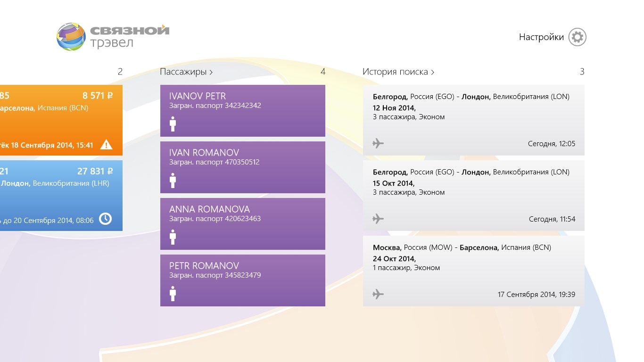
Task: Select the PETR ROMANOV passenger name
Action: point(204,266)
